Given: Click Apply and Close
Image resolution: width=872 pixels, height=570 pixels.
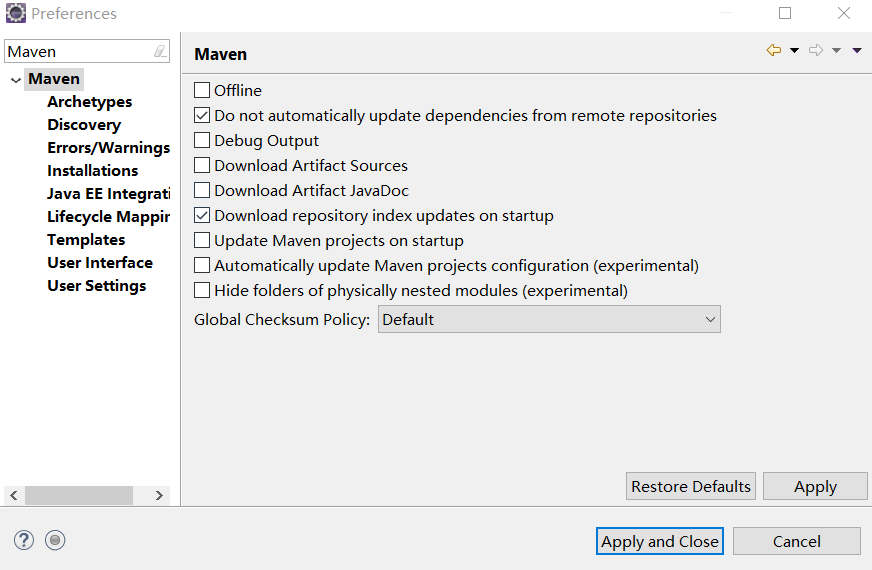Looking at the screenshot, I should point(660,541).
